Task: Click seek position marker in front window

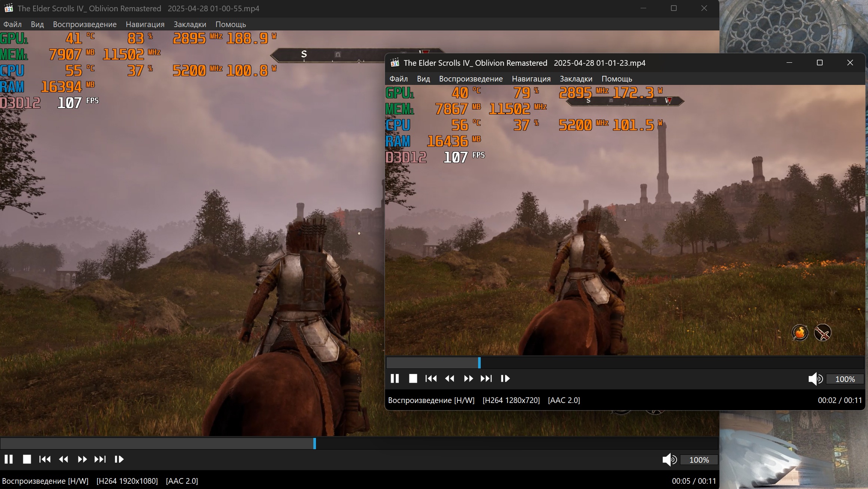Action: pyautogui.click(x=479, y=363)
